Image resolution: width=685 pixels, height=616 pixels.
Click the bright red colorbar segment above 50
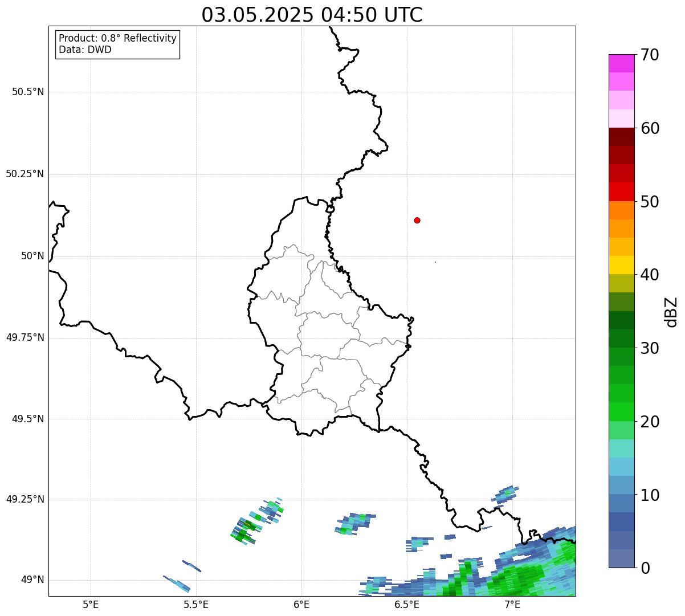coord(621,191)
